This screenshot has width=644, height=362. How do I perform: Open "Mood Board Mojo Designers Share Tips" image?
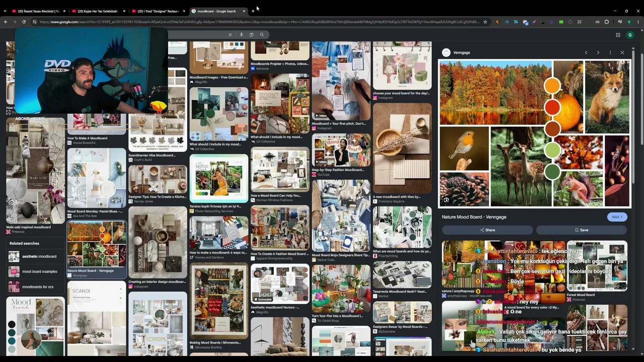(341, 216)
